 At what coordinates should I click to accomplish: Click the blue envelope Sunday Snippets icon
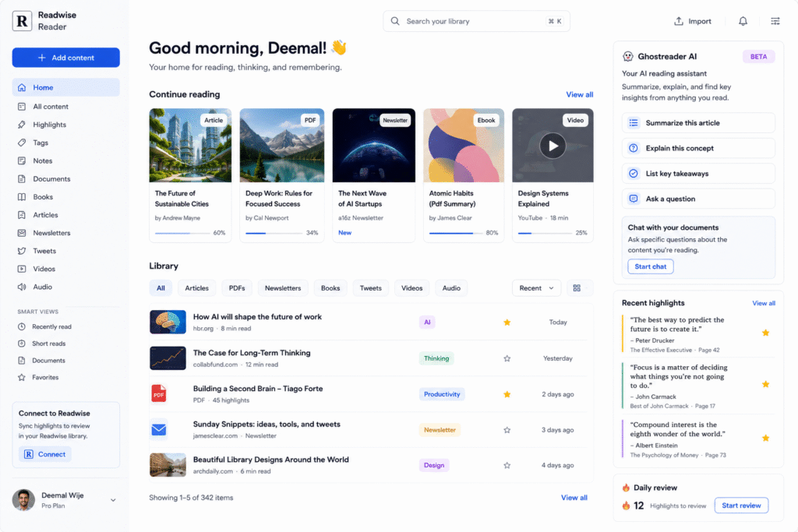click(159, 430)
